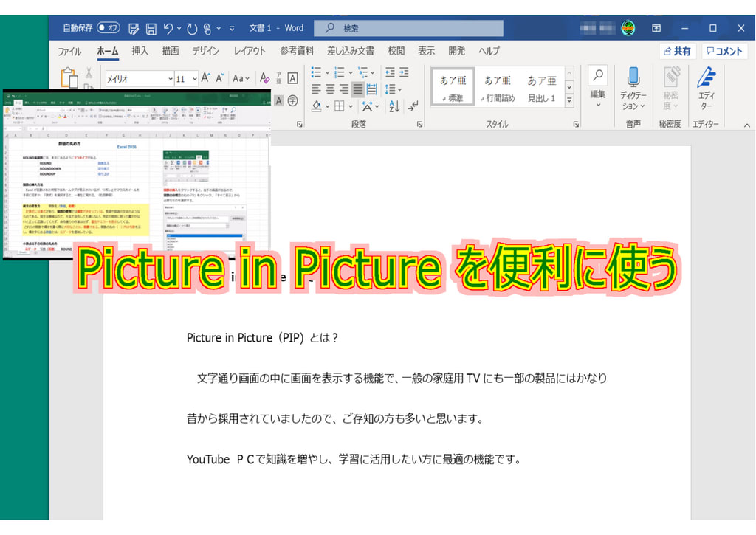Viewport: 756px width, 535px height.
Task: Toggle Distributed alignment
Action: tap(372, 89)
